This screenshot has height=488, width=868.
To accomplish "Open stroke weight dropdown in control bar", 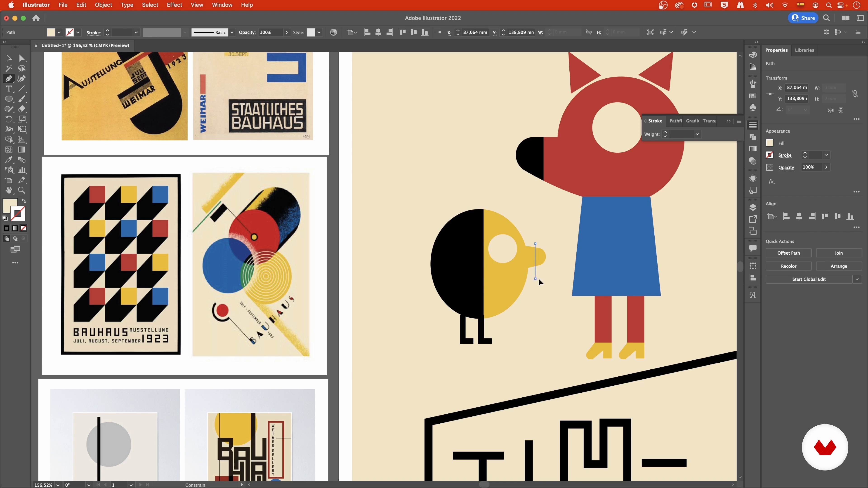I will click(x=136, y=32).
